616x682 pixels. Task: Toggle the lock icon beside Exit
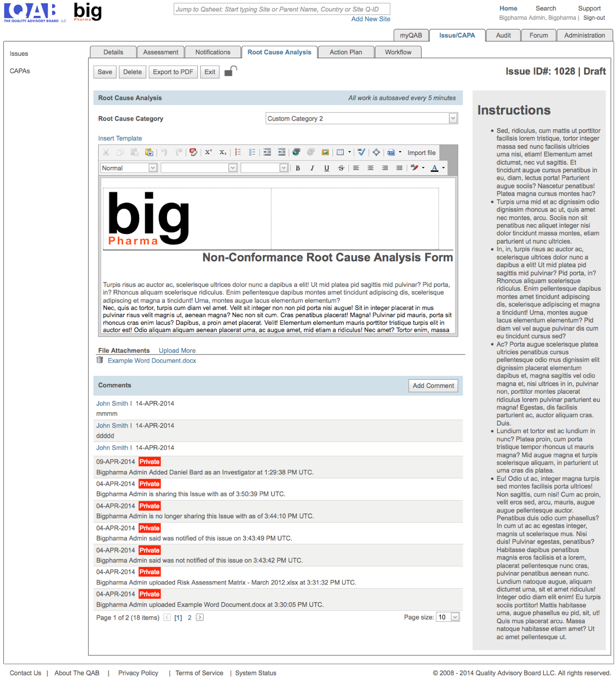tap(231, 71)
